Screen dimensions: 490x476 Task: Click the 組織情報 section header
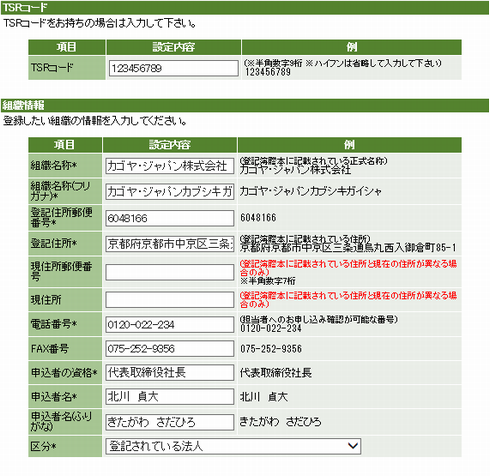pyautogui.click(x=245, y=105)
